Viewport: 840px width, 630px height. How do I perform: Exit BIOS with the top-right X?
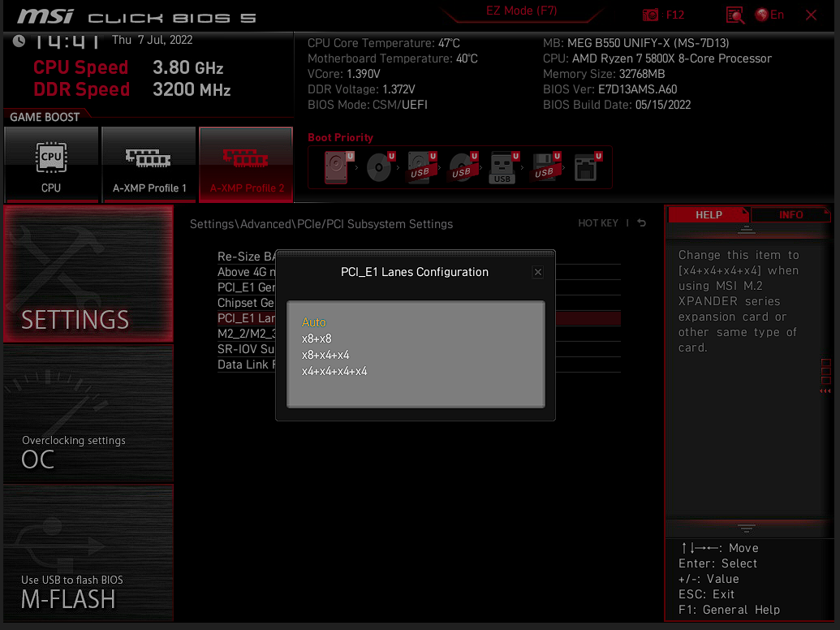[x=811, y=15]
